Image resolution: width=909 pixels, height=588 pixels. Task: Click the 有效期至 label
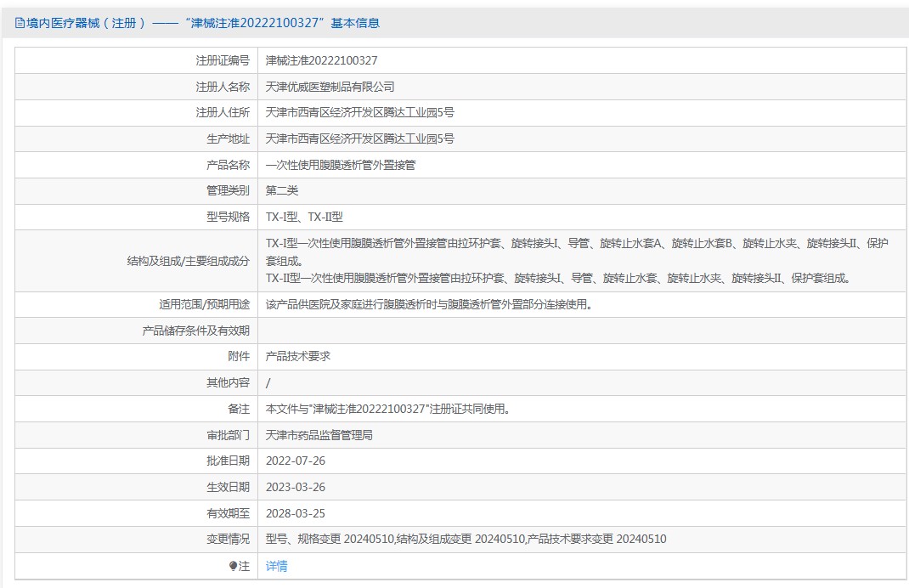(228, 513)
